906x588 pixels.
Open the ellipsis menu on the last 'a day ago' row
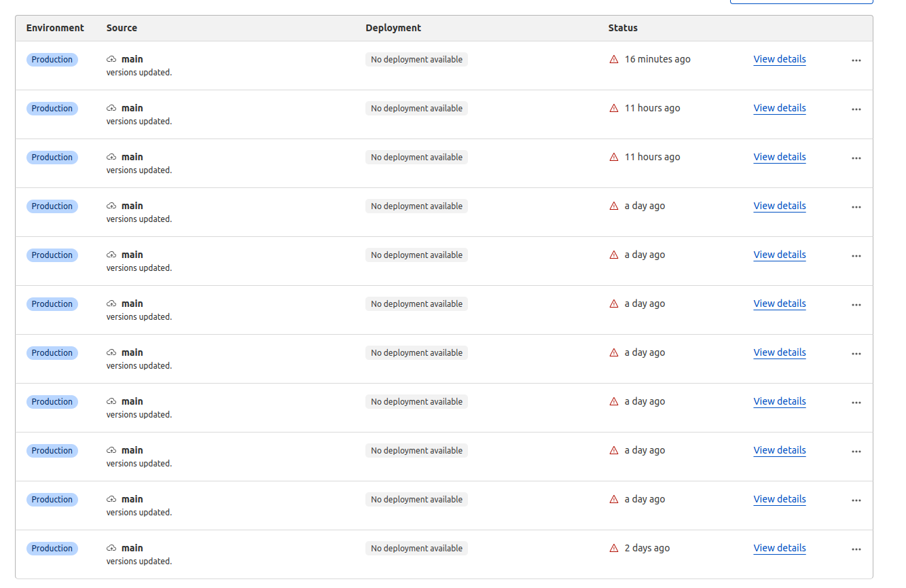click(856, 500)
